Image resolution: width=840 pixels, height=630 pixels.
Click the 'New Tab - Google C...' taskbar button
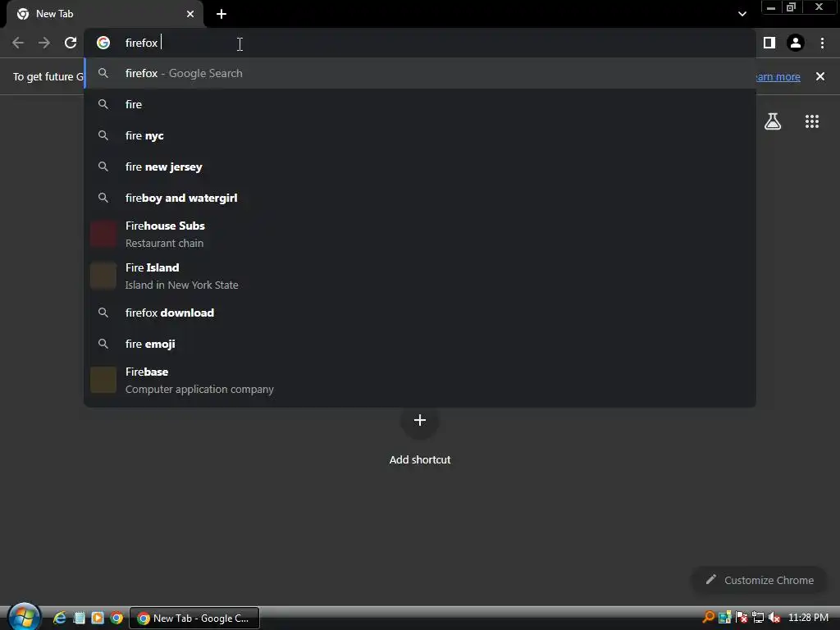(x=194, y=619)
